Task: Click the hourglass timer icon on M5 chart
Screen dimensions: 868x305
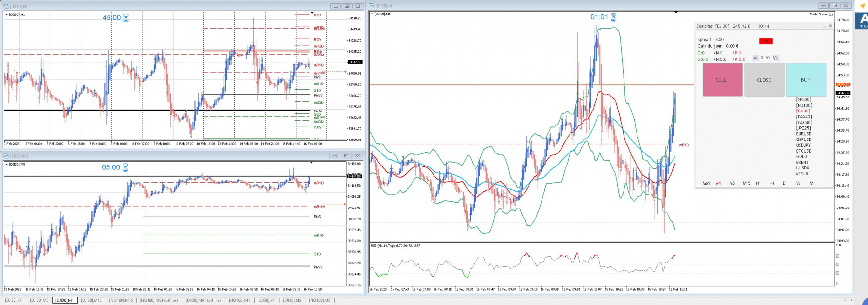Action: point(125,167)
